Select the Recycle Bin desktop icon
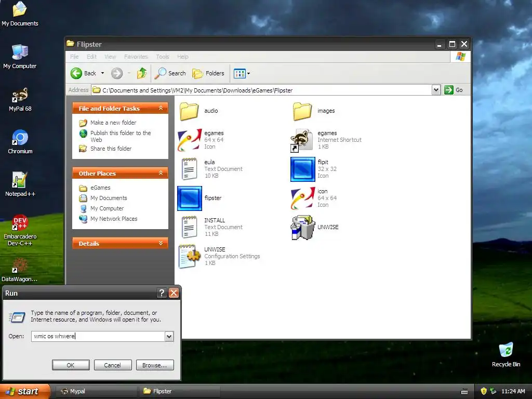Screen dimensions: 532x399 [x=506, y=355]
